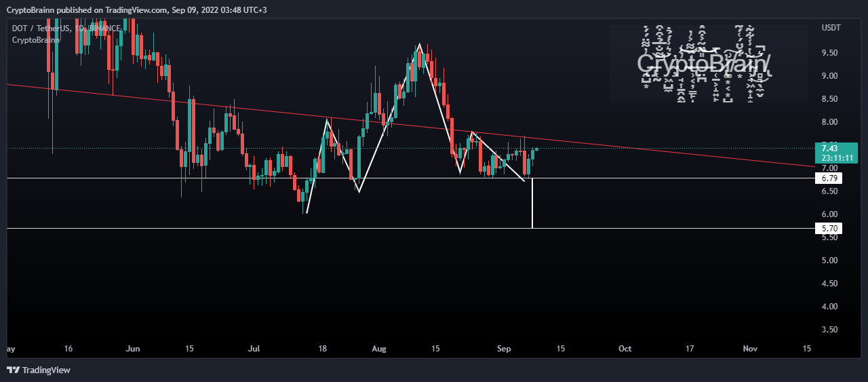Select the vertical white target line between 6.79 and 5.70

pos(532,204)
